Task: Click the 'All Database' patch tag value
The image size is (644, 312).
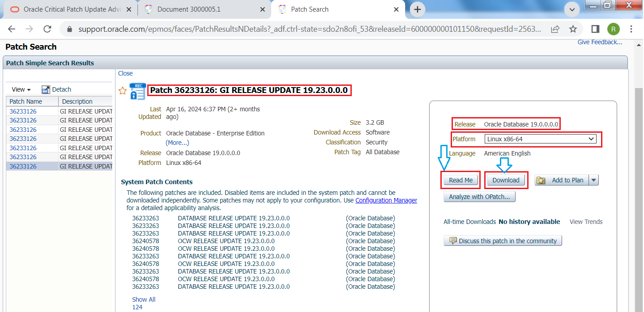Action: [383, 152]
